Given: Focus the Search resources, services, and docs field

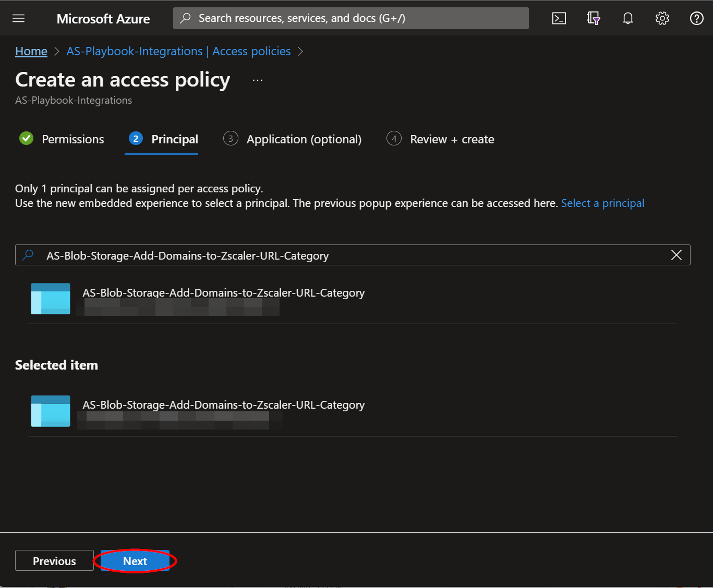Looking at the screenshot, I should tap(351, 18).
